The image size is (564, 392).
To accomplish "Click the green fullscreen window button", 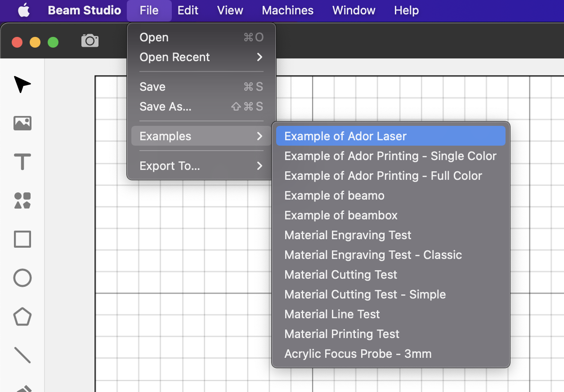I will [x=53, y=42].
